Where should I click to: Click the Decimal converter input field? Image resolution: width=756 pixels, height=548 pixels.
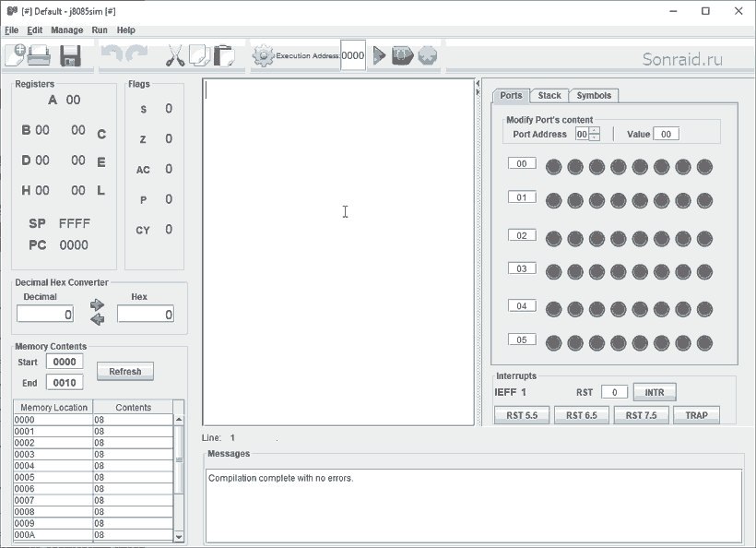(x=45, y=314)
